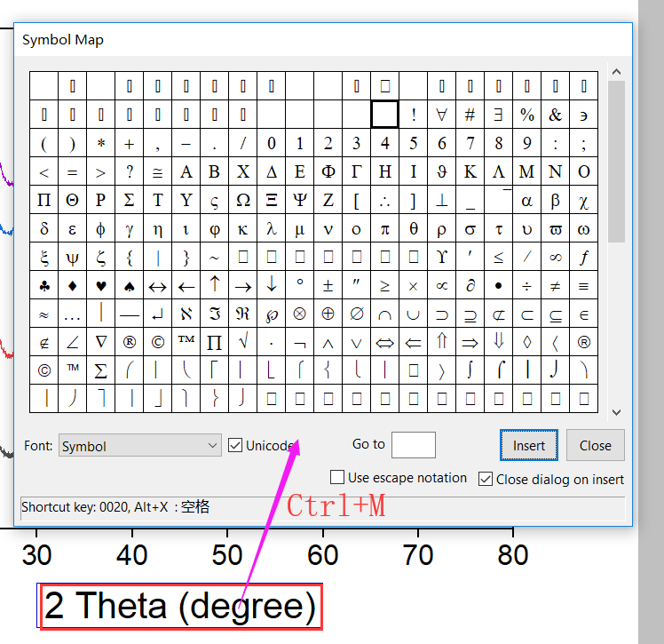
Task: Select the theta symbol θ in grid
Action: [414, 228]
